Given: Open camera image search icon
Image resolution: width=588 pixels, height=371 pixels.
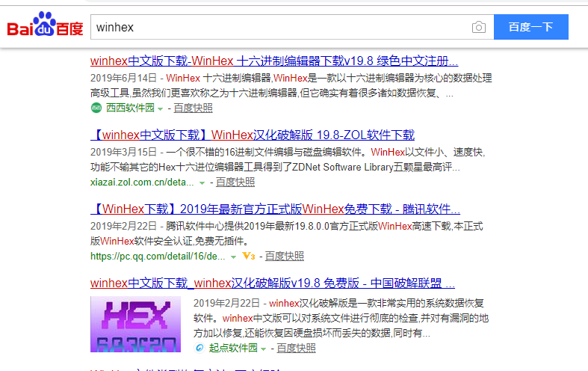Looking at the screenshot, I should [x=478, y=27].
